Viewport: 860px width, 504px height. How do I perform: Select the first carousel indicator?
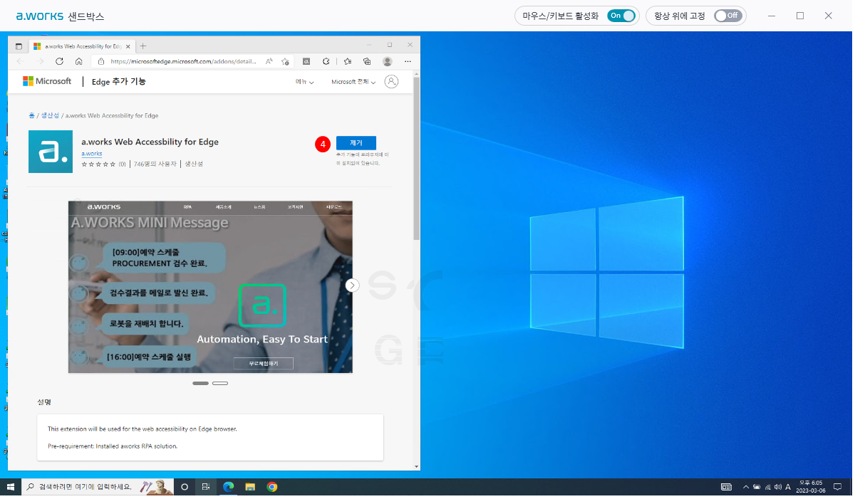click(201, 384)
